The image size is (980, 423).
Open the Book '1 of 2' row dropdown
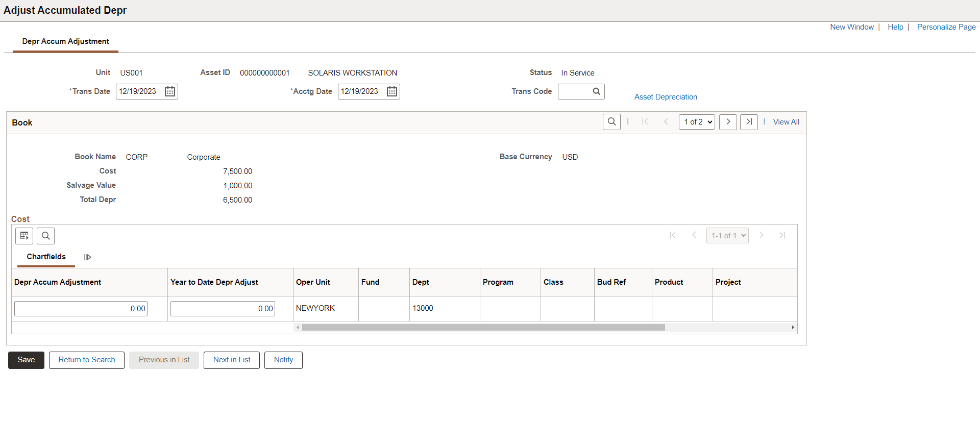pyautogui.click(x=697, y=122)
